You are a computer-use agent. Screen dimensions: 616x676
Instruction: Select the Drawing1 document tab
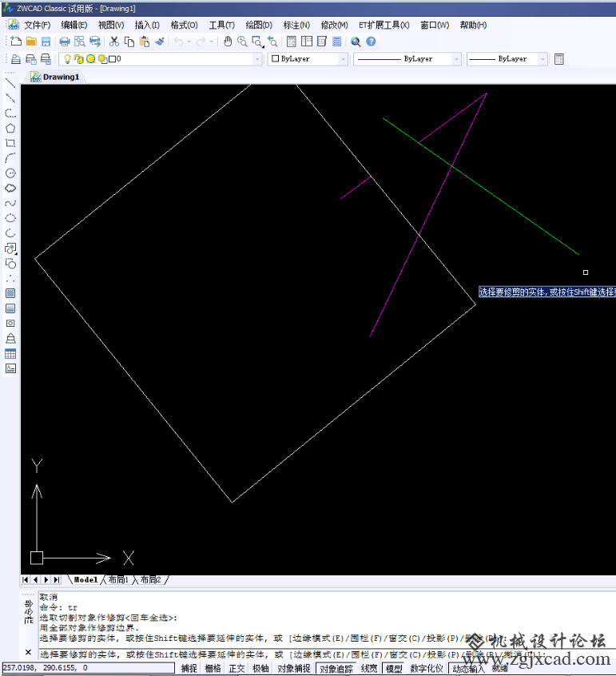[x=55, y=77]
